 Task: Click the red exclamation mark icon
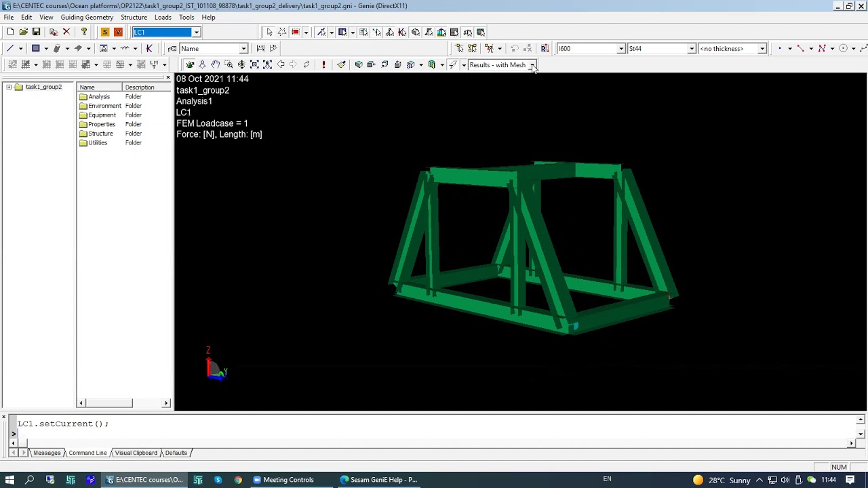323,64
